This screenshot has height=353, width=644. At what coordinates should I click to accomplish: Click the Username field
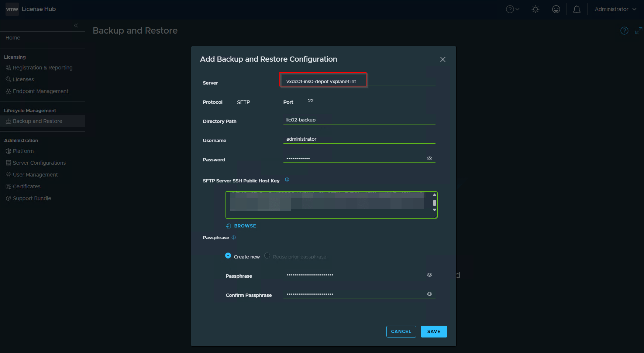tap(359, 139)
